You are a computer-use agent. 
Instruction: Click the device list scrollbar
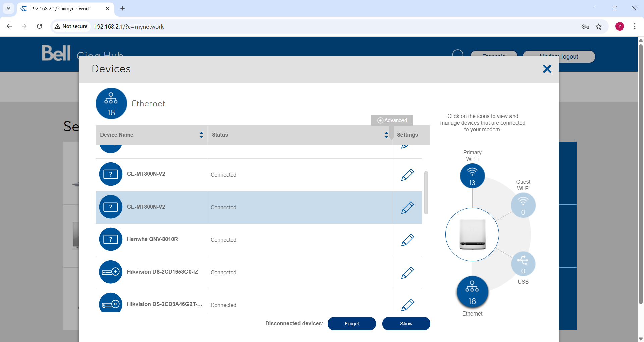(426, 193)
